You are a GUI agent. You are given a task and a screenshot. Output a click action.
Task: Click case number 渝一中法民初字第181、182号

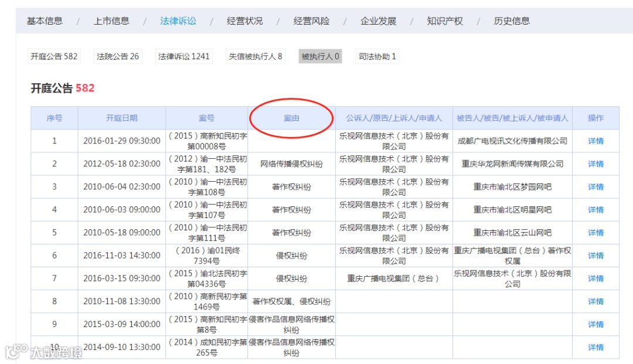click(x=207, y=164)
